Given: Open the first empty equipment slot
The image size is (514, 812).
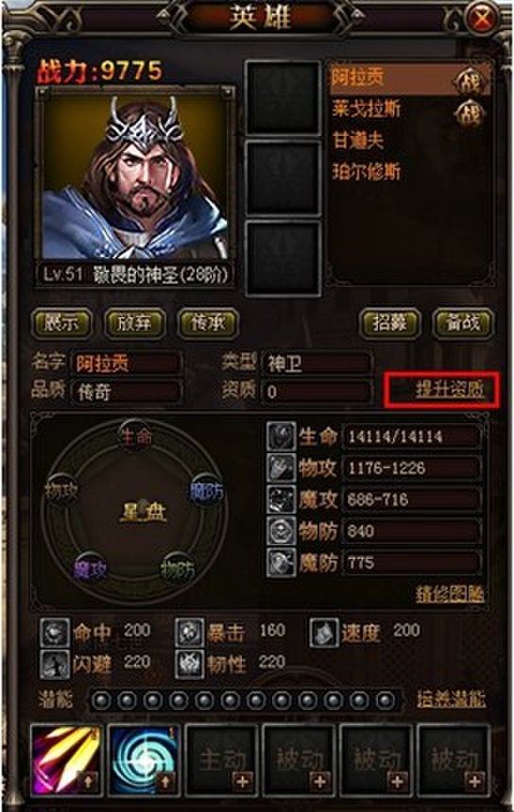Looking at the screenshot, I should coord(283,98).
